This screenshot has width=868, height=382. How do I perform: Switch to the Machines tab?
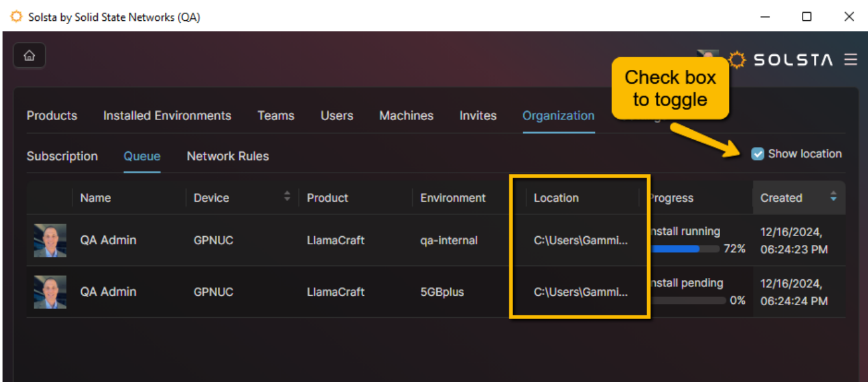pos(406,115)
